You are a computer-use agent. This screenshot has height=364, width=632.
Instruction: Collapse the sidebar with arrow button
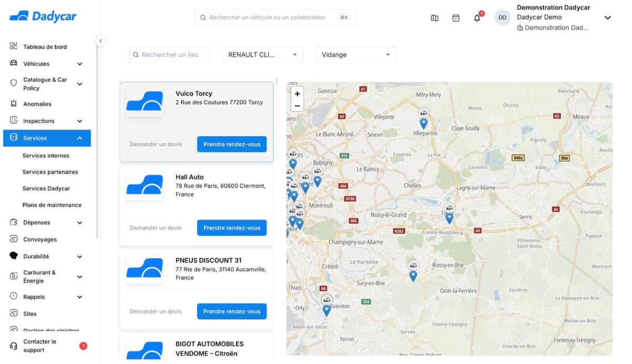[x=100, y=41]
